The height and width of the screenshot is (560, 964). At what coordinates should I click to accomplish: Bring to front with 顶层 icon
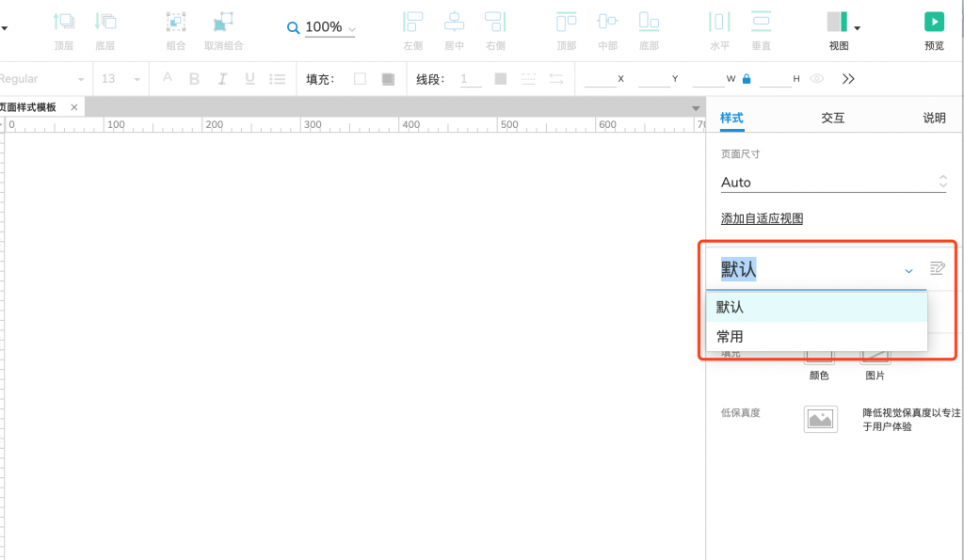click(63, 22)
